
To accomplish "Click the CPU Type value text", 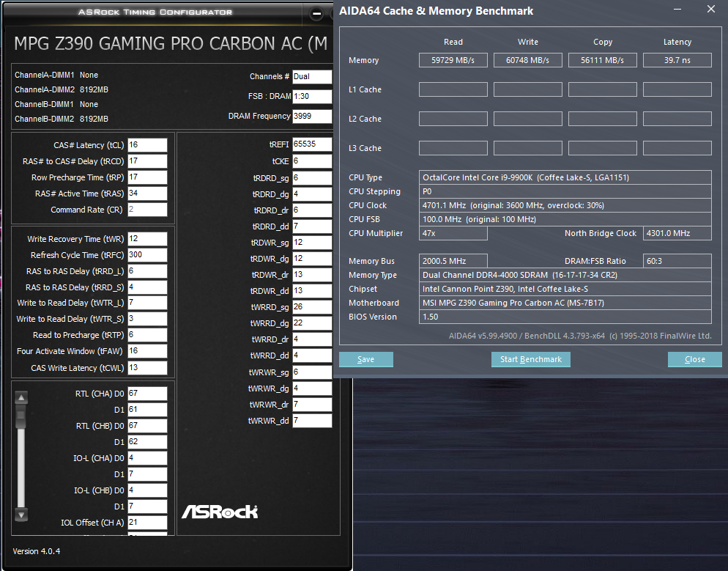I will tap(526, 177).
